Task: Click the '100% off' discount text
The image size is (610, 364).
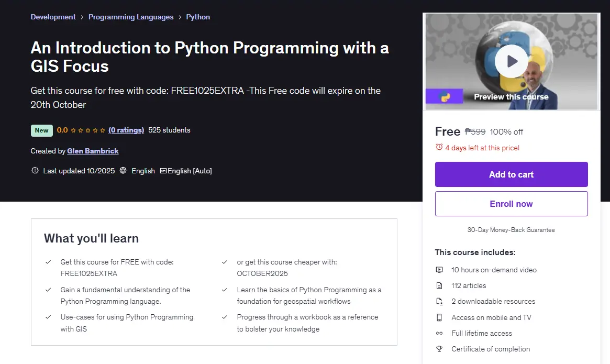Action: [x=506, y=131]
